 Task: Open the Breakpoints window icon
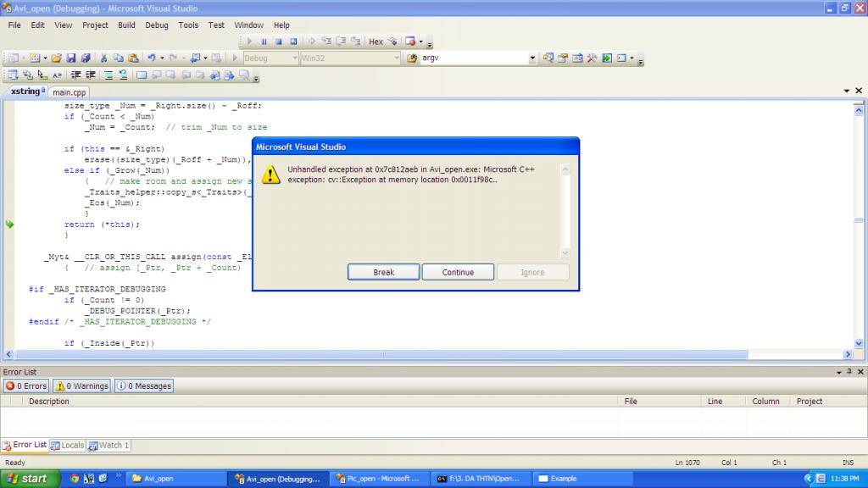tap(410, 42)
